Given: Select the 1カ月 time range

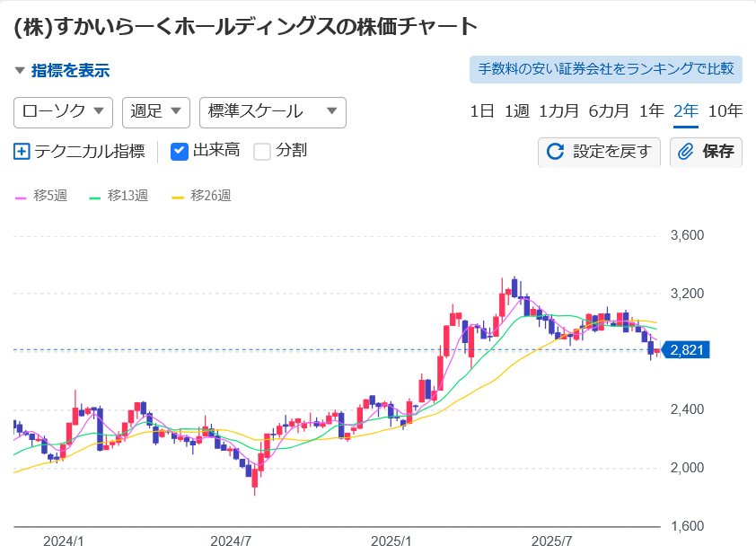Looking at the screenshot, I should [x=558, y=111].
